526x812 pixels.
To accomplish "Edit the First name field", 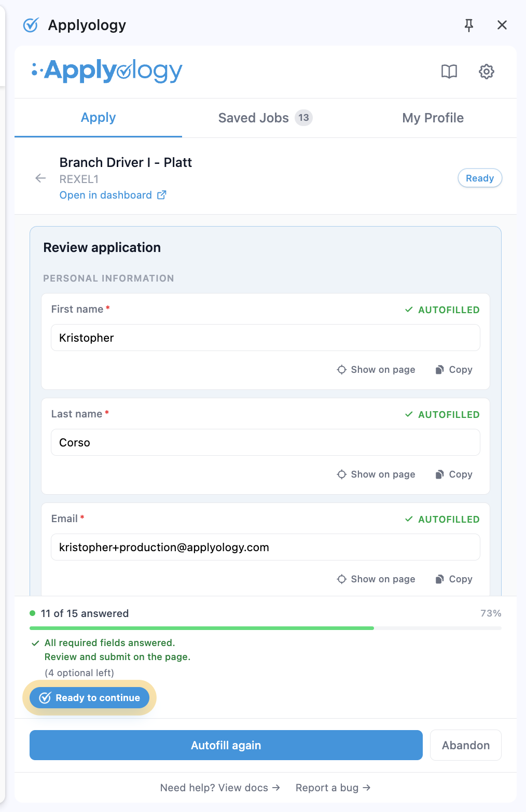I will pos(266,338).
